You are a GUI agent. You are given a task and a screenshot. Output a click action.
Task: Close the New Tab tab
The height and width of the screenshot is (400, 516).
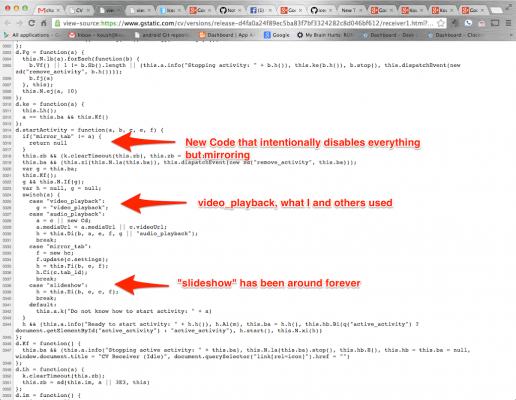click(x=361, y=10)
